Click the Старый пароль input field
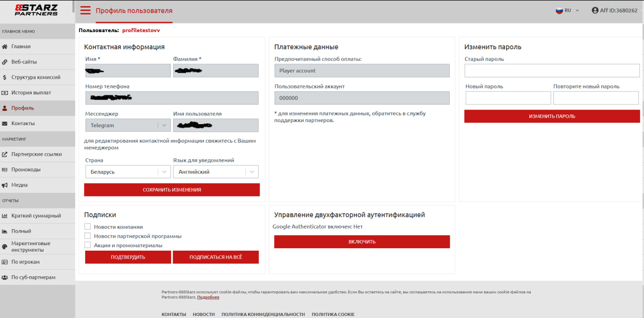Viewport: 644px width, 318px height. coord(552,70)
